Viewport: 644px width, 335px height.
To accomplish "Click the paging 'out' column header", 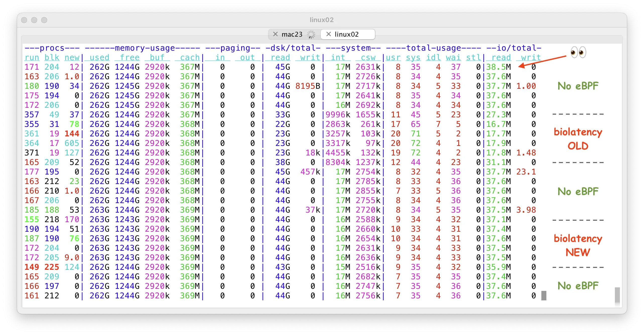I will point(248,57).
